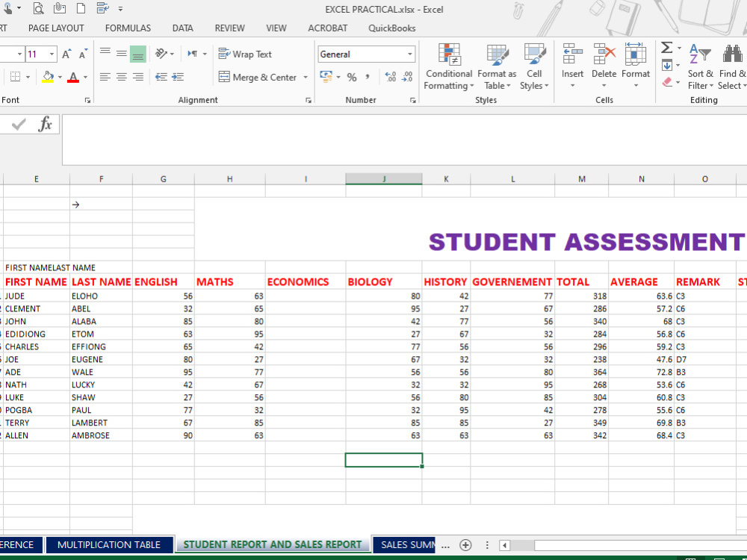Select column J header
The height and width of the screenshot is (560, 747).
click(x=384, y=179)
